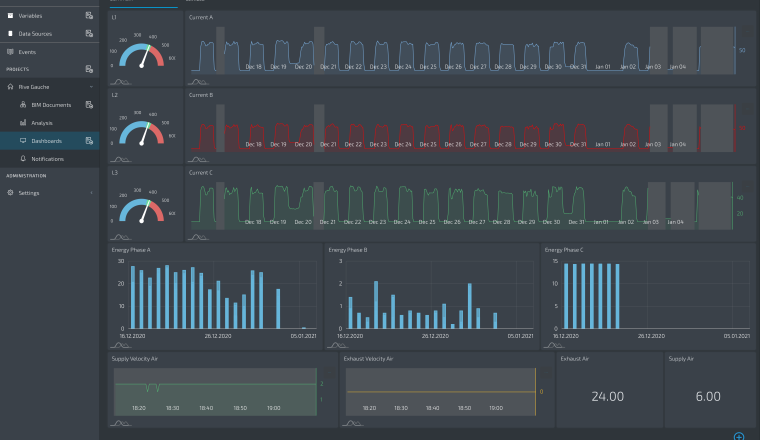This screenshot has height=440, width=760.
Task: Click the add icon beside Dashboards
Action: point(89,141)
